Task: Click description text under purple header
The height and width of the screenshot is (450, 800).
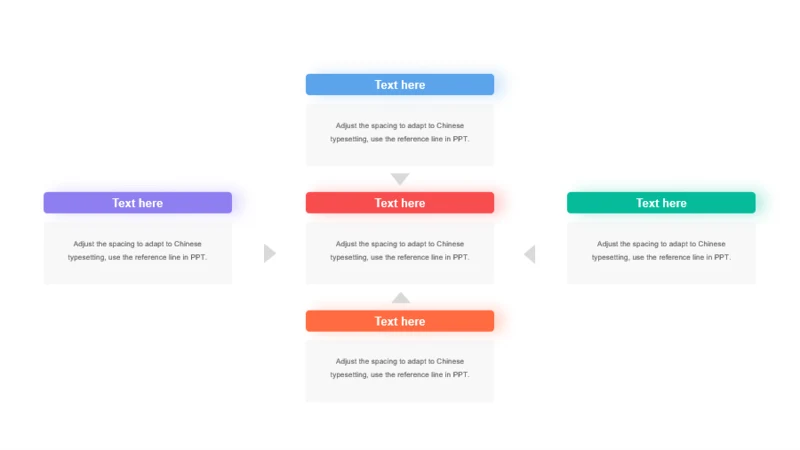Action: (138, 251)
